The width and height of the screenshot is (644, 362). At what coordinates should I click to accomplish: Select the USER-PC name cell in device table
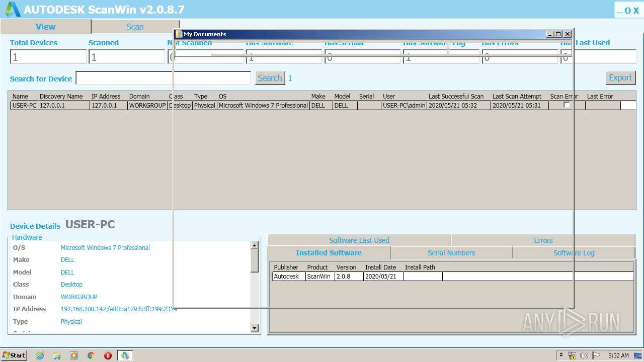(x=24, y=106)
